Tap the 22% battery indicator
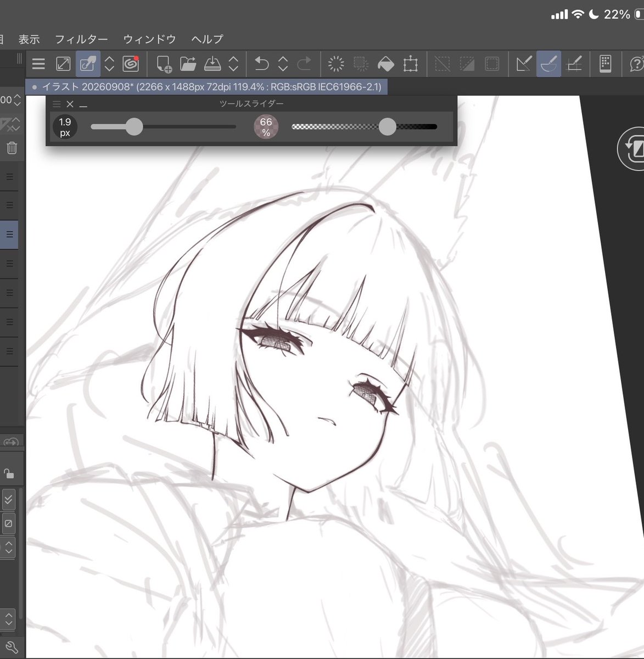This screenshot has height=659, width=644. click(617, 15)
